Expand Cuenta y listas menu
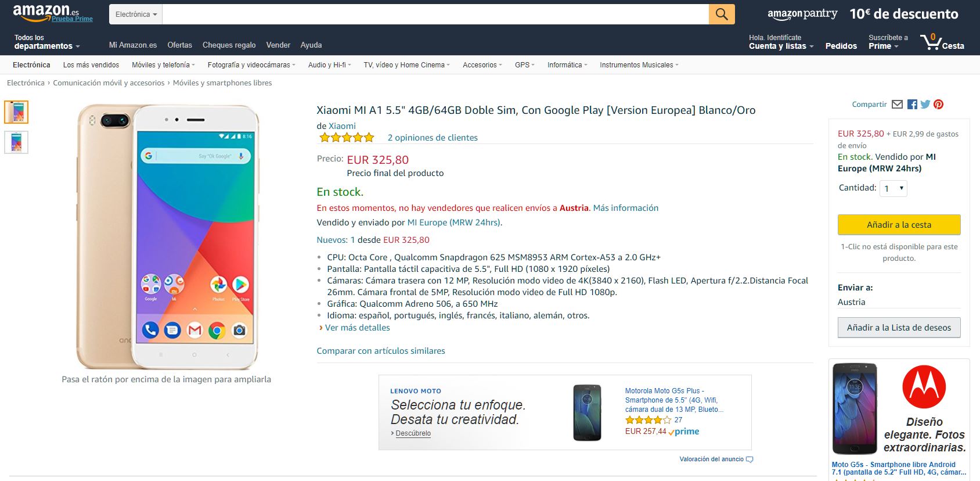 tap(781, 46)
